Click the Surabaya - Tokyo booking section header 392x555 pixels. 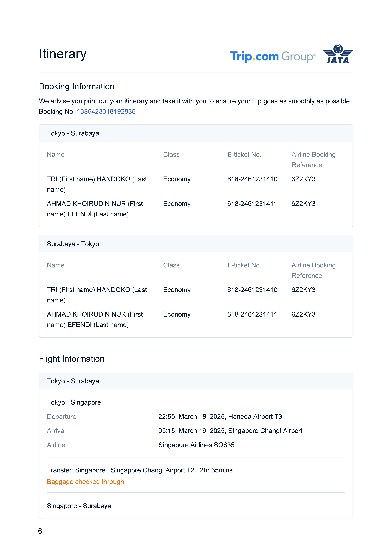coord(73,244)
